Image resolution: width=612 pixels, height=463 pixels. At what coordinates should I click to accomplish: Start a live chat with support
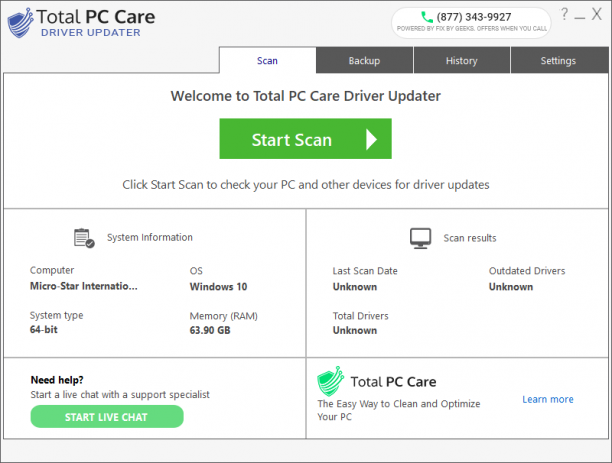[x=107, y=417]
